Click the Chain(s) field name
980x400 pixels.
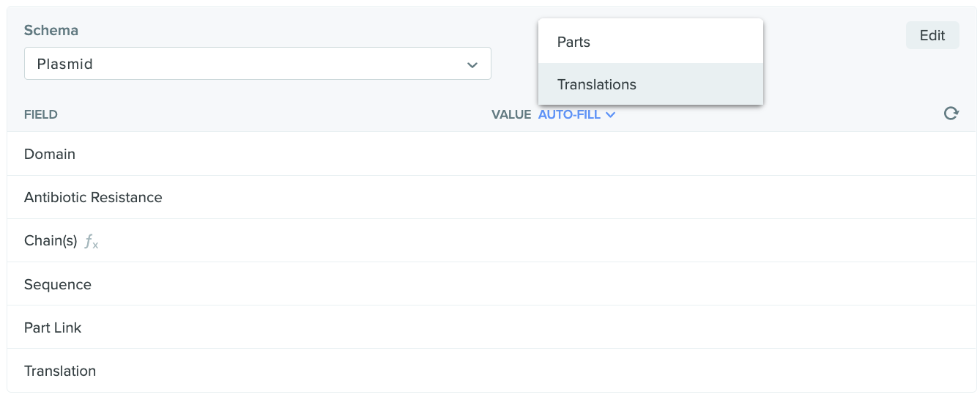click(x=51, y=240)
